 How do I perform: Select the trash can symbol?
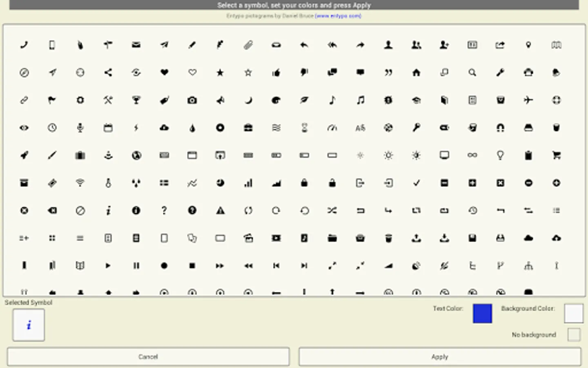(388, 238)
